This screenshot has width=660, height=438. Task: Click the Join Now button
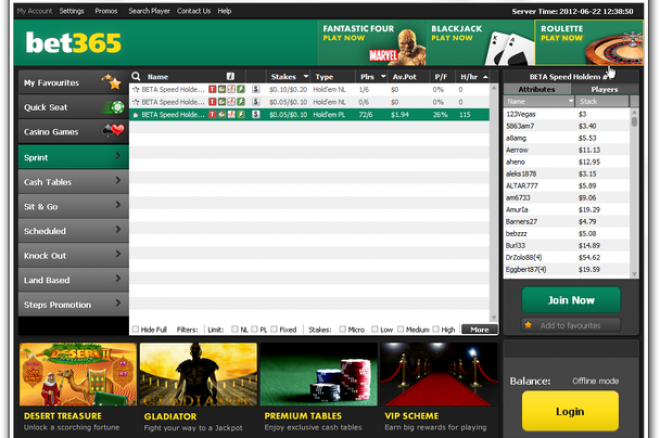[571, 300]
